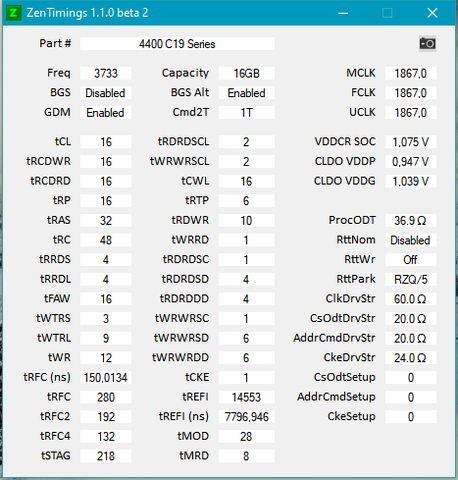This screenshot has height=480, width=458.
Task: Select the tRRDS value 4
Action: [106, 260]
